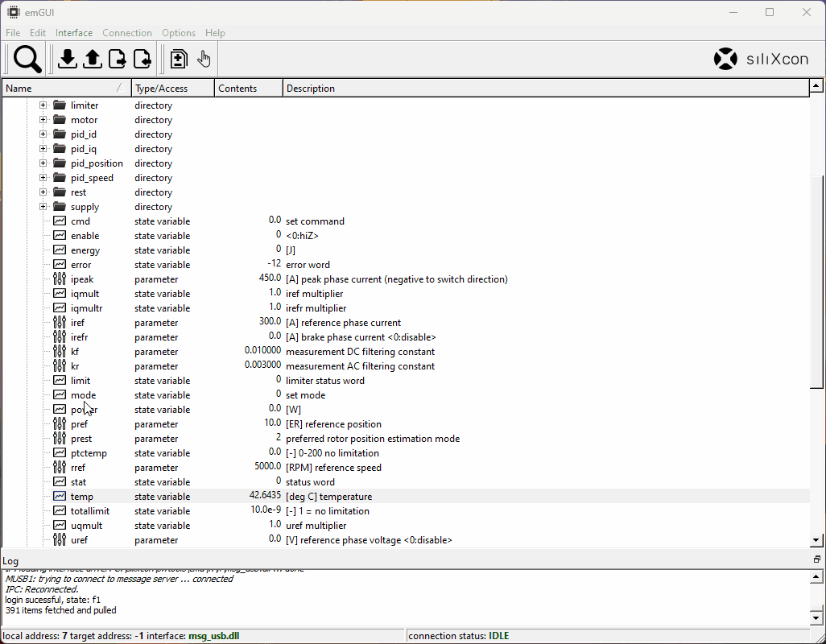Viewport: 826px width, 644px height.
Task: Click the siliXcon logo
Action: [762, 59]
